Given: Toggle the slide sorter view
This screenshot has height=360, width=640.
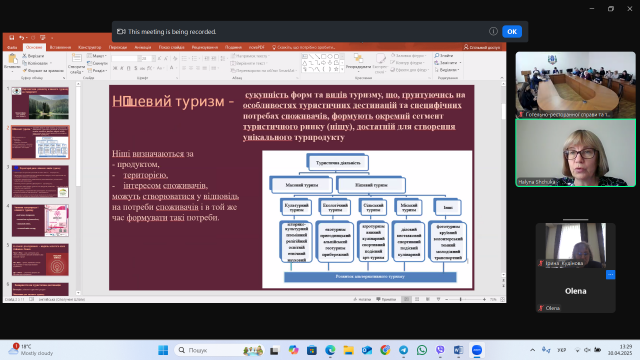Looking at the screenshot, I should coord(417,299).
